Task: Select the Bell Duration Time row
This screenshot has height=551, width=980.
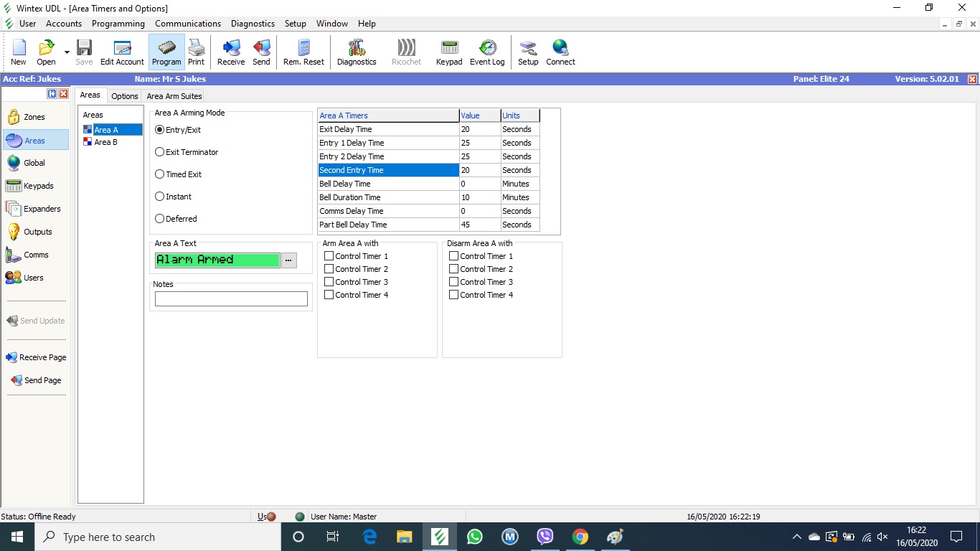Action: (428, 197)
